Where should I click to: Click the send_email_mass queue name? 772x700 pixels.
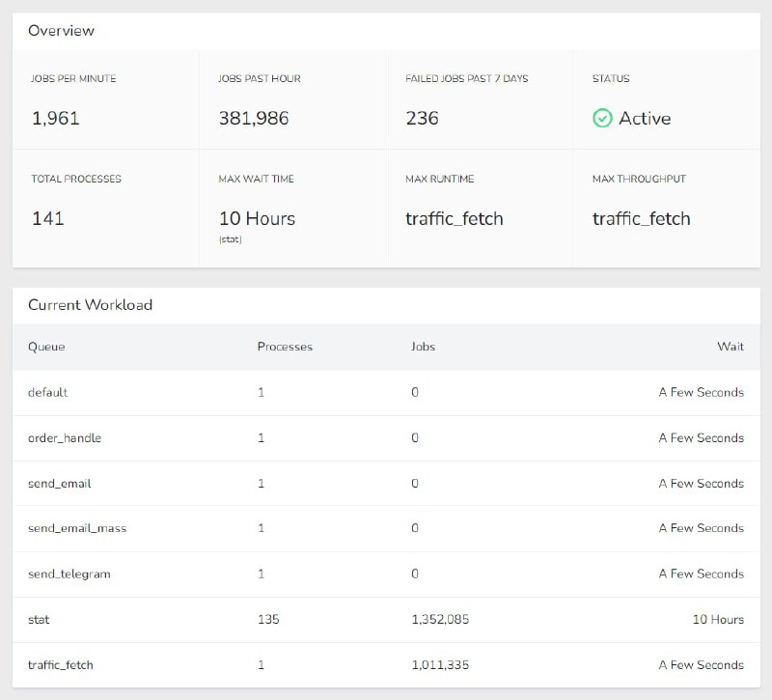(x=77, y=528)
